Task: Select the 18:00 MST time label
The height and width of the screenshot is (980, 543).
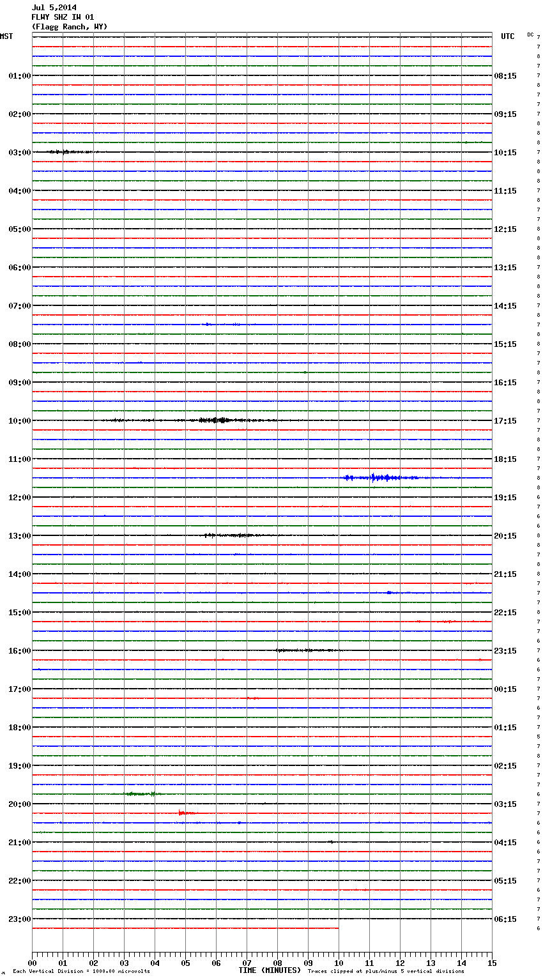Action: coord(19,728)
